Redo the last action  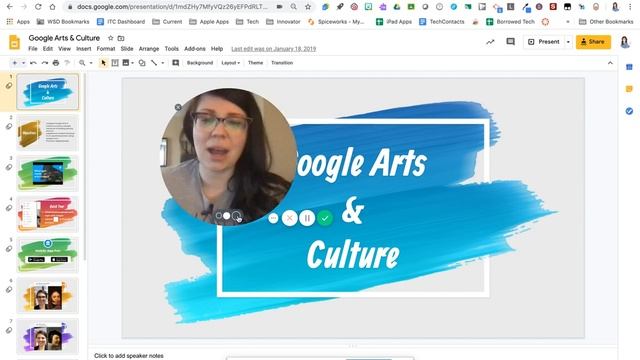(44, 63)
